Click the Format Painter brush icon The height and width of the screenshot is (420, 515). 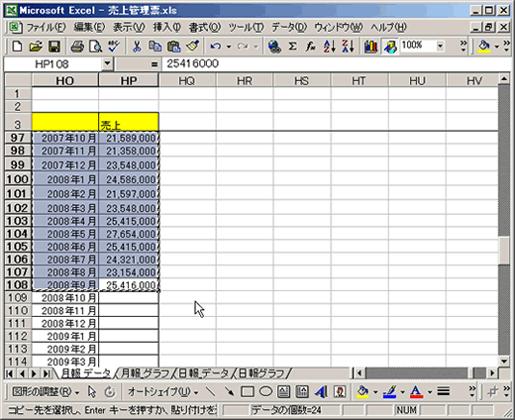coord(192,47)
